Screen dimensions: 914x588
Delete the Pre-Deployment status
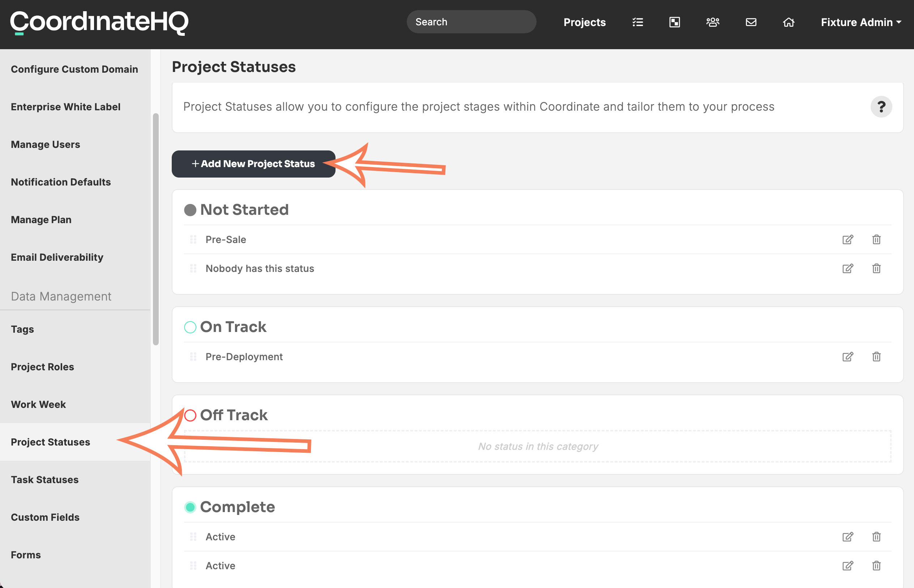pyautogui.click(x=876, y=357)
